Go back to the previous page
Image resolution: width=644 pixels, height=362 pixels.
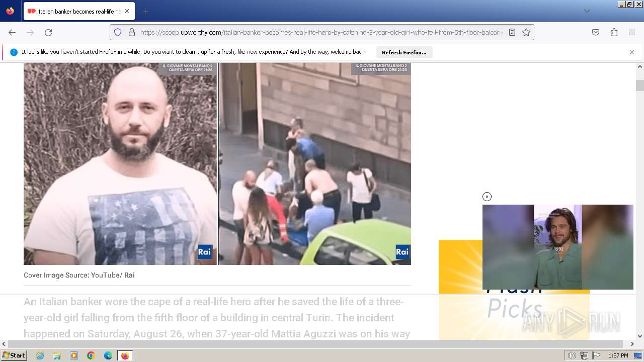click(x=12, y=32)
